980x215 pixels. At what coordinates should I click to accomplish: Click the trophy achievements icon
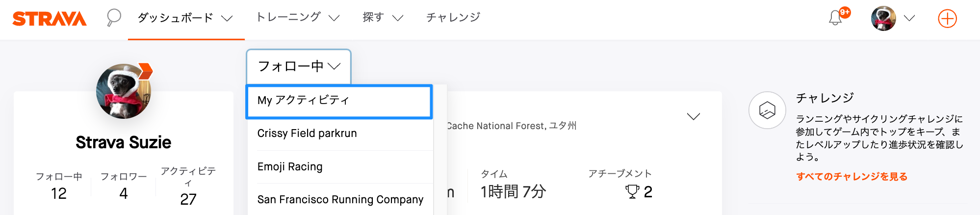pyautogui.click(x=632, y=191)
